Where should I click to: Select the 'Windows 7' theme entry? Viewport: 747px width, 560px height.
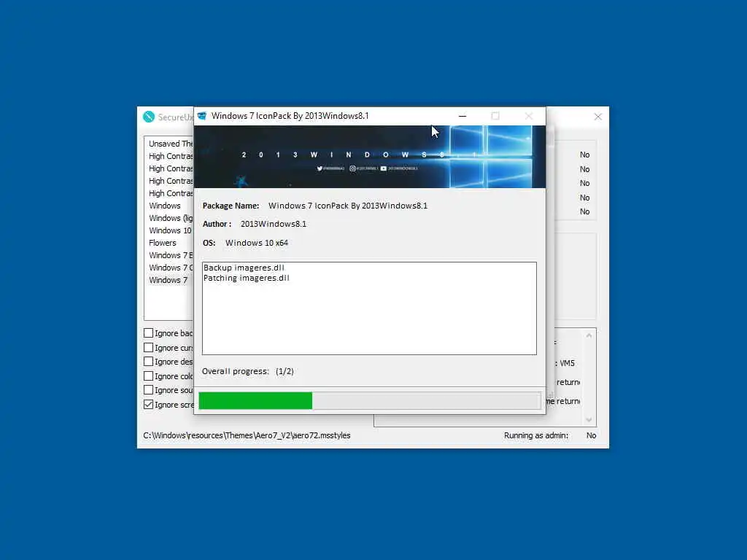click(x=169, y=280)
